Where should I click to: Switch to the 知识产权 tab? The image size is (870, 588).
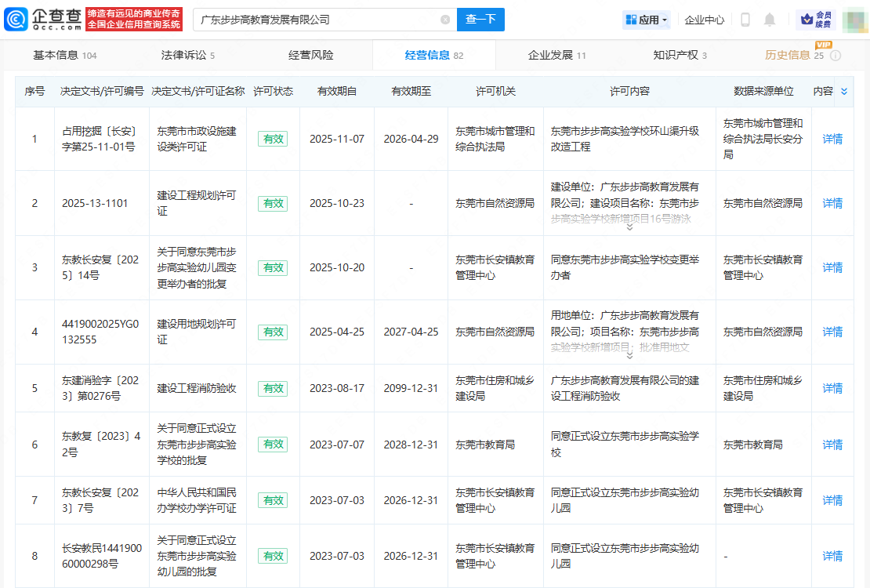680,55
